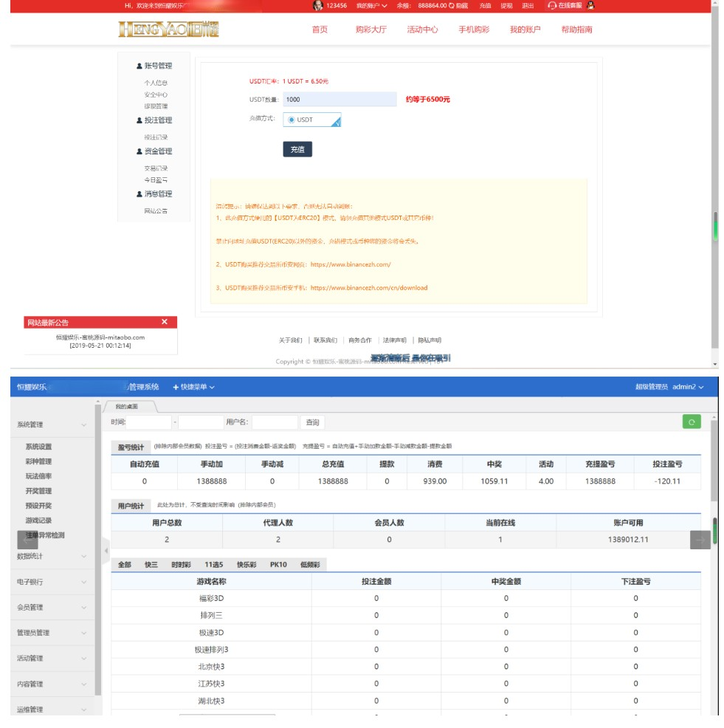
Task: Select the 快三 game category tab
Action: [151, 565]
